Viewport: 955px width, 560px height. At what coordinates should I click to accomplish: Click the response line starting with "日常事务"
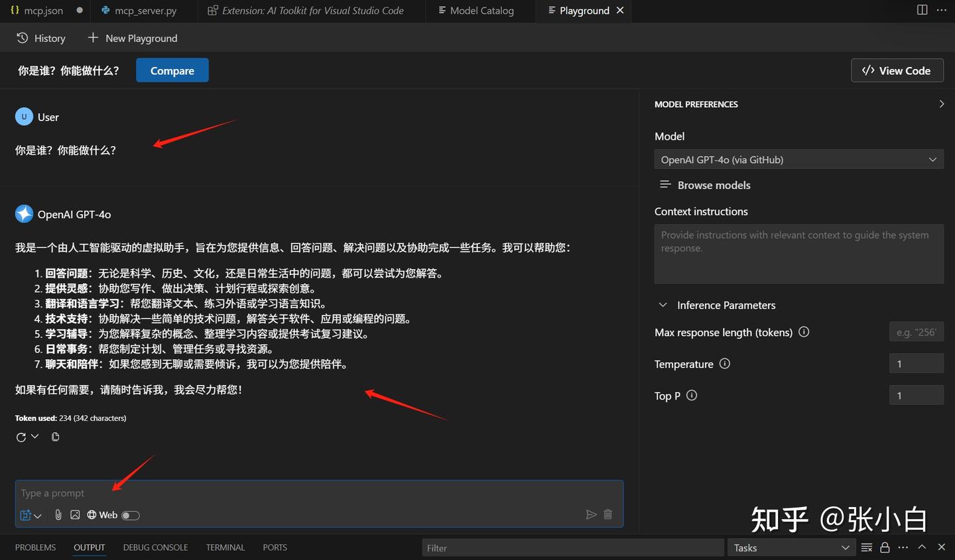click(160, 349)
